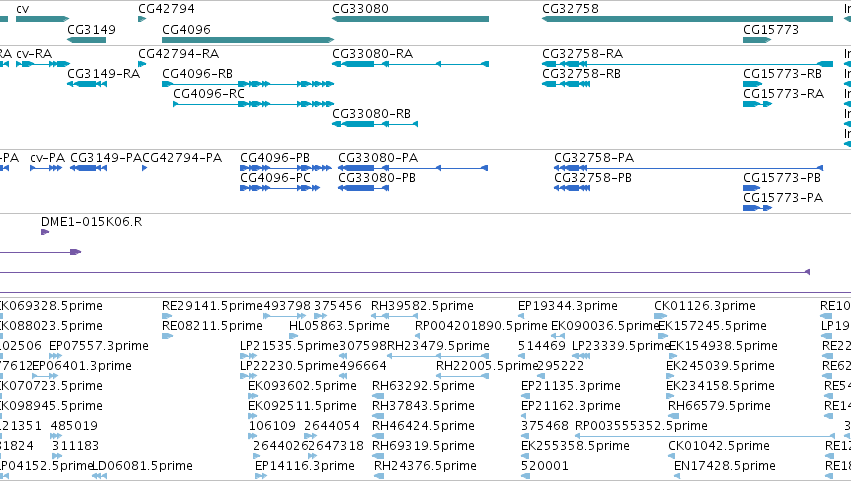
Task: Click EST RH66579.5prime
Action: click(x=674, y=416)
